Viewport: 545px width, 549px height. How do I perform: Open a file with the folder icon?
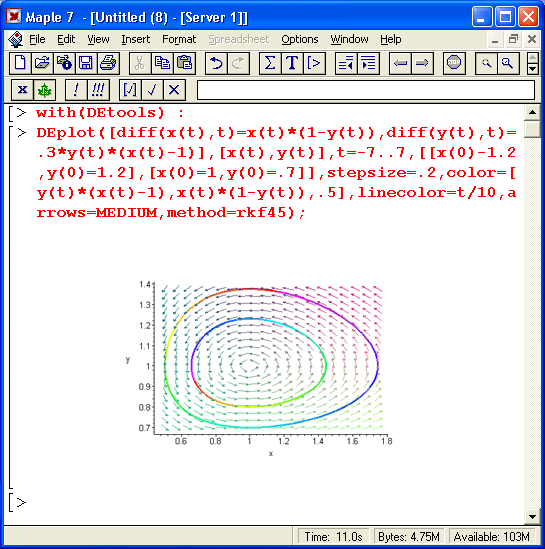pos(42,63)
